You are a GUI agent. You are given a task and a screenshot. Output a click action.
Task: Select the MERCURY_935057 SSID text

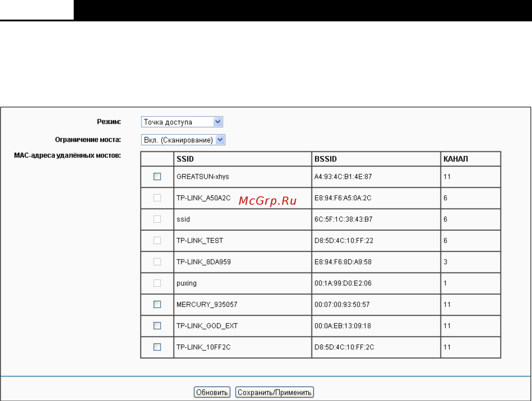pyautogui.click(x=207, y=304)
